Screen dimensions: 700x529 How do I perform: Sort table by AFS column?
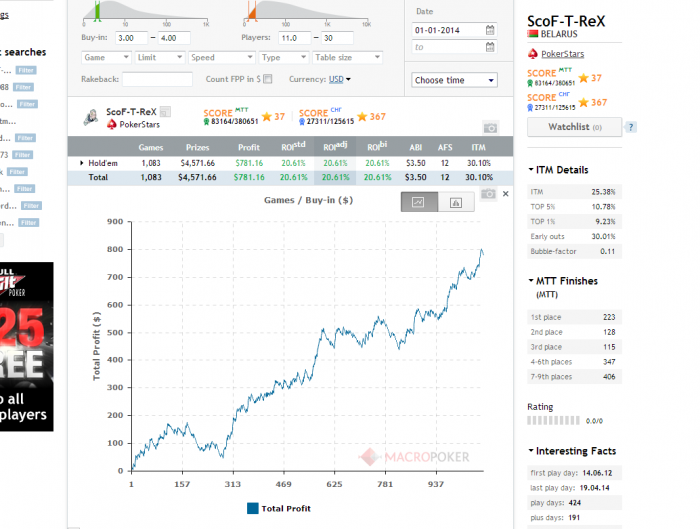point(445,147)
